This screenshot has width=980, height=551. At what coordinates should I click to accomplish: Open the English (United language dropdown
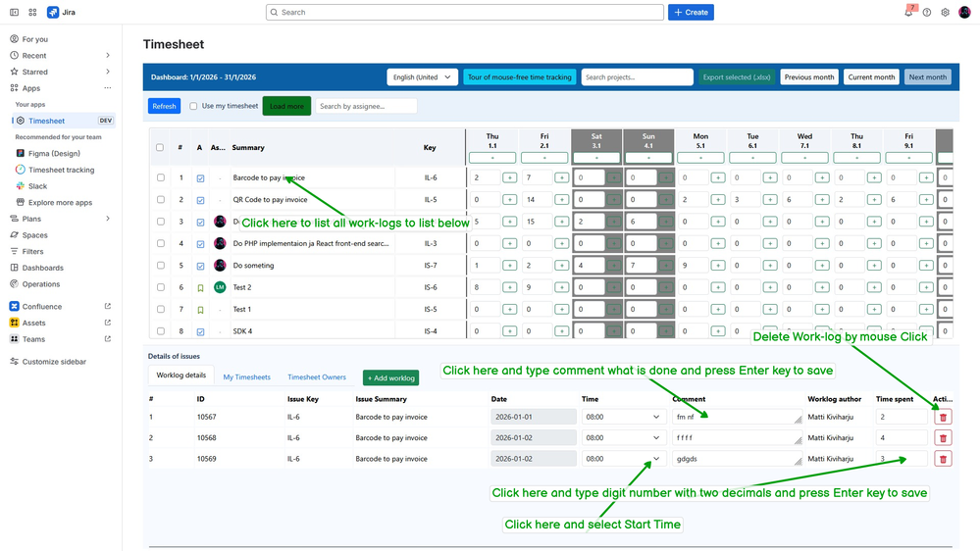click(422, 76)
